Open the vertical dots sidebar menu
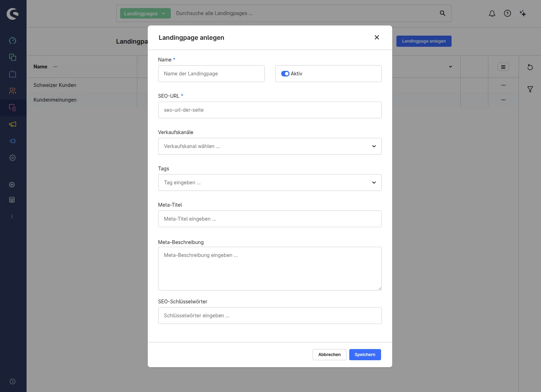The height and width of the screenshot is (392, 541). point(12,216)
